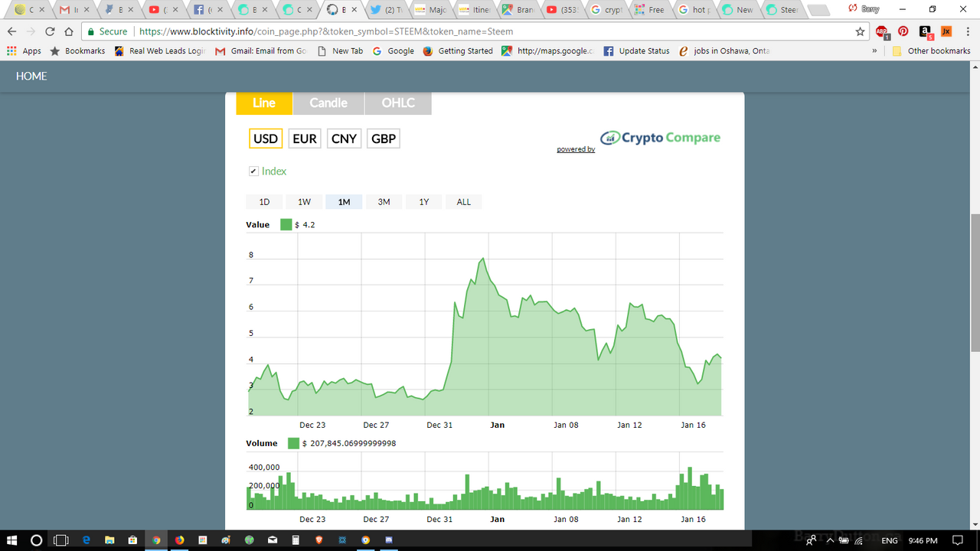Open the 'Other bookmarks' folder

pyautogui.click(x=931, y=51)
